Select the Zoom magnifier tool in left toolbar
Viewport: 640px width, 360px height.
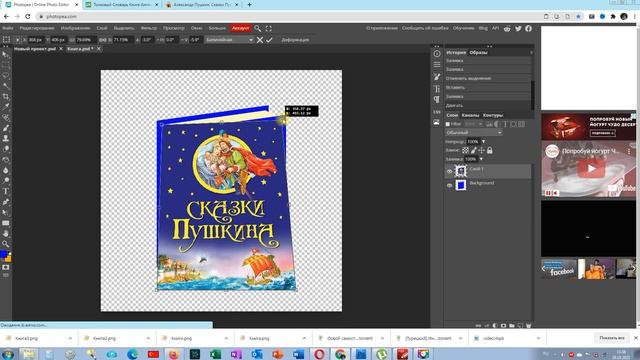5,244
